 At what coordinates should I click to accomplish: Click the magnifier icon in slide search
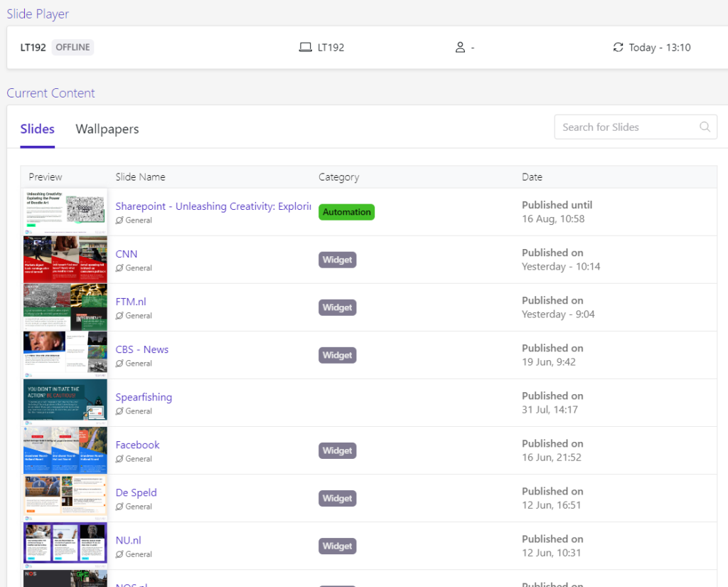705,127
